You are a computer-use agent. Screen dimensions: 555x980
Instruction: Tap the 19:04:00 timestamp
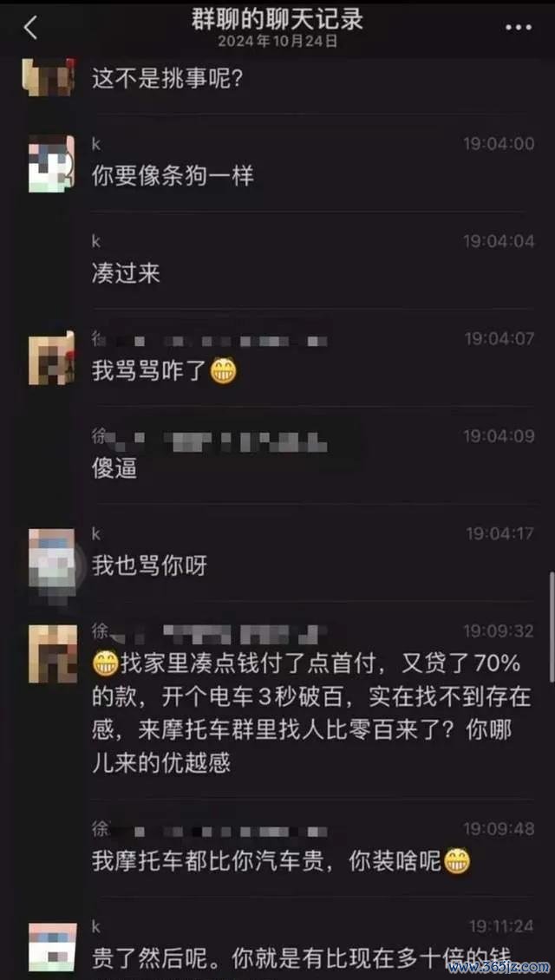[x=499, y=144]
